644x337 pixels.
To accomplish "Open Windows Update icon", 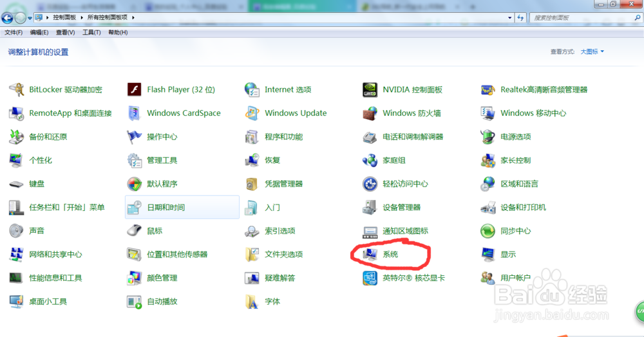I will coord(252,113).
